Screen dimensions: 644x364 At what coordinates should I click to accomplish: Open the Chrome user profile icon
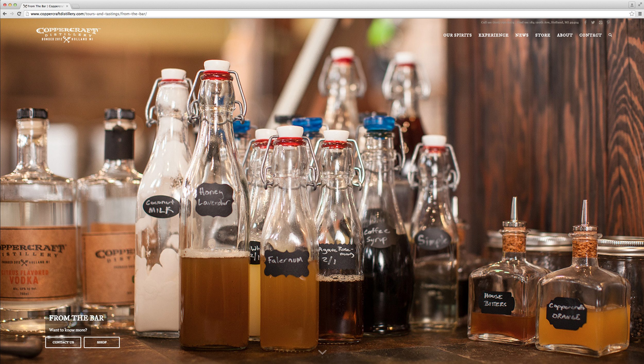tap(632, 5)
